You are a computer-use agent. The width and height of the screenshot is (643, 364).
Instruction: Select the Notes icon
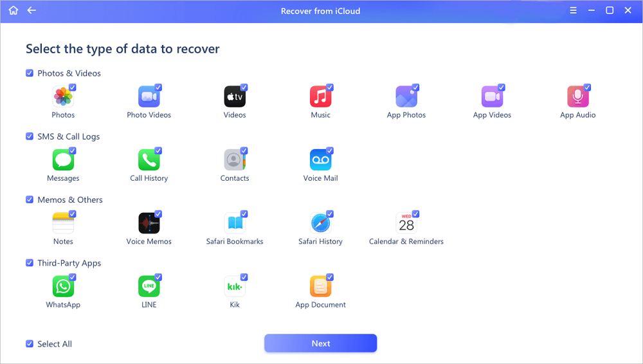tap(63, 223)
